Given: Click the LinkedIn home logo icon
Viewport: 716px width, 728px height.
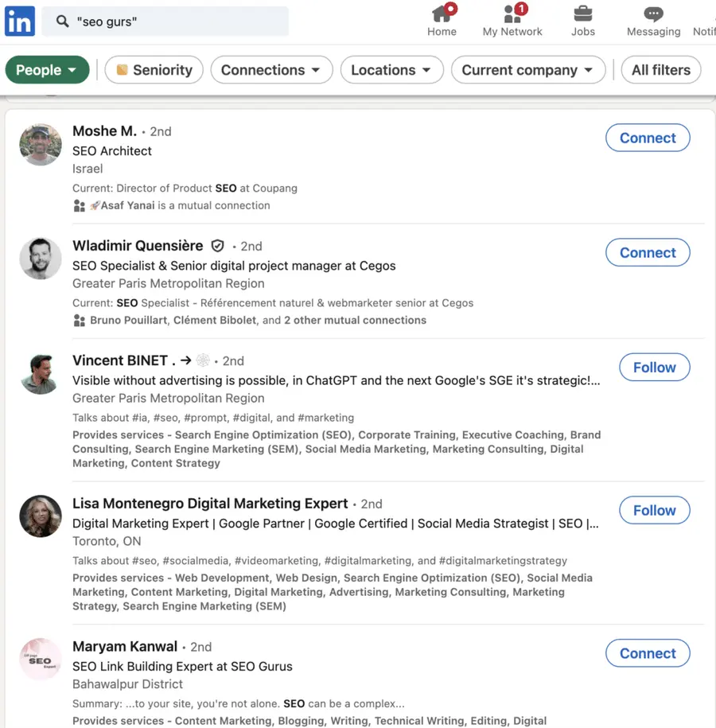Looking at the screenshot, I should [x=19, y=21].
